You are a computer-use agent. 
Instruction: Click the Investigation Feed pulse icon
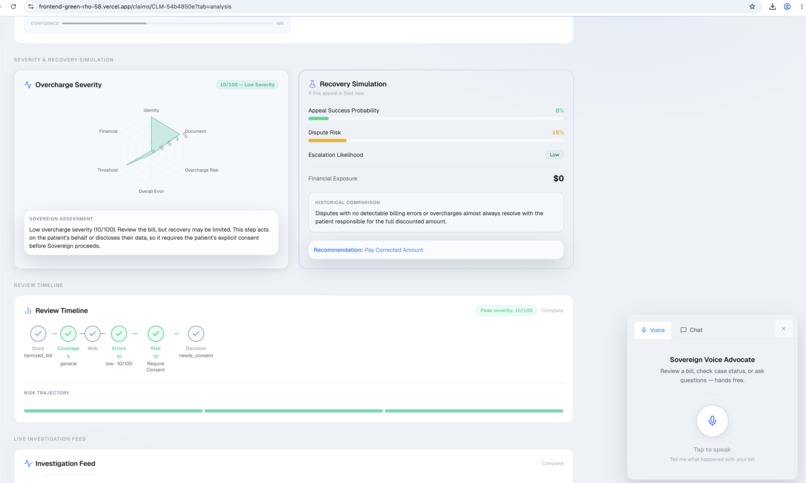click(x=28, y=463)
